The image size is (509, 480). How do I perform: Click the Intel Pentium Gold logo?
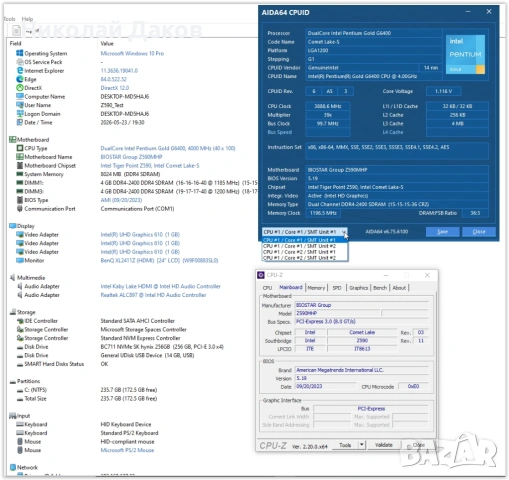pos(465,54)
